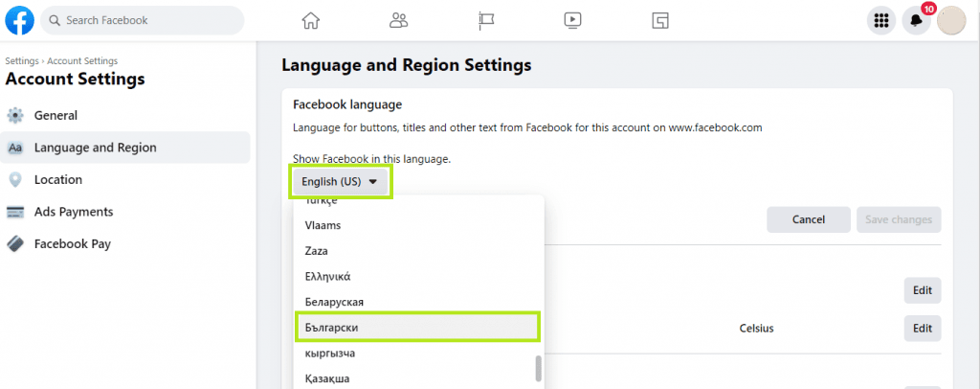Select кыргызча from language list

click(419, 354)
